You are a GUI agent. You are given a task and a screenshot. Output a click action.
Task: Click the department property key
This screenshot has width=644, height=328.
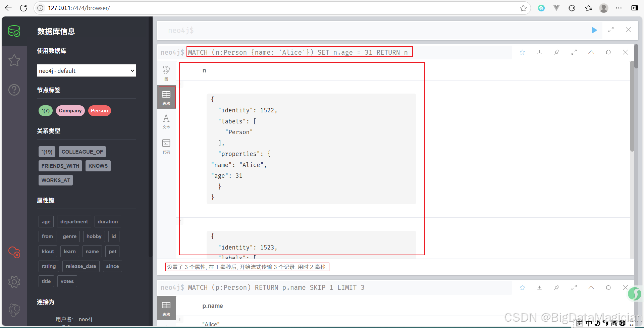pos(74,222)
